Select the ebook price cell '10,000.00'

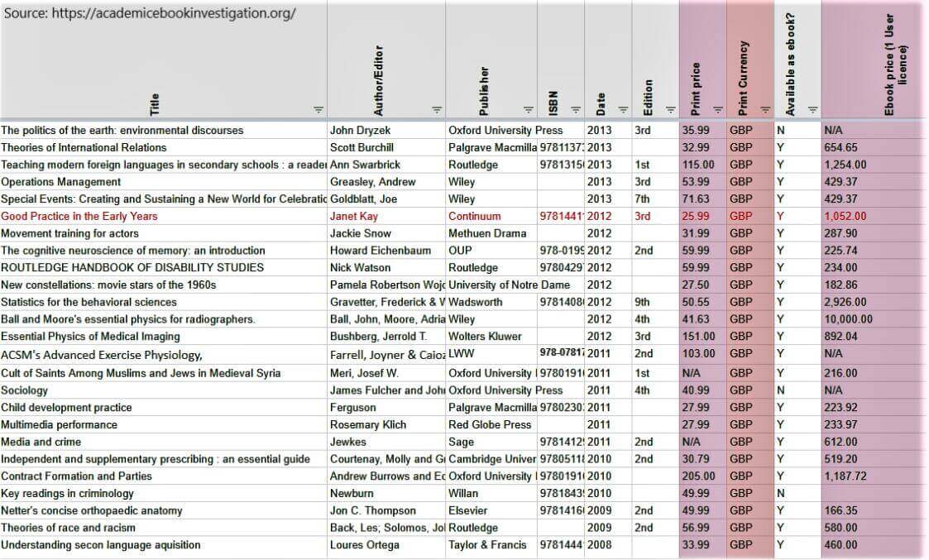[x=874, y=319]
